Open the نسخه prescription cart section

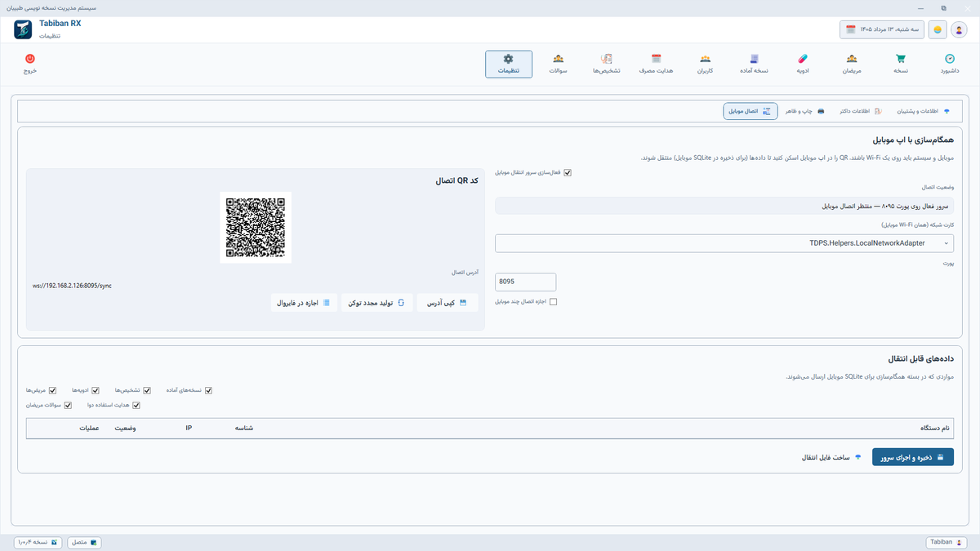coord(901,64)
